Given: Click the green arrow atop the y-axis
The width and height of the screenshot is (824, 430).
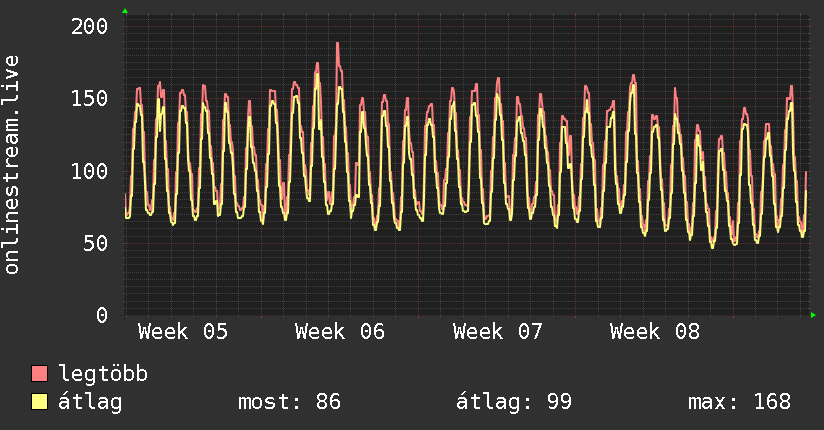Looking at the screenshot, I should [x=125, y=11].
